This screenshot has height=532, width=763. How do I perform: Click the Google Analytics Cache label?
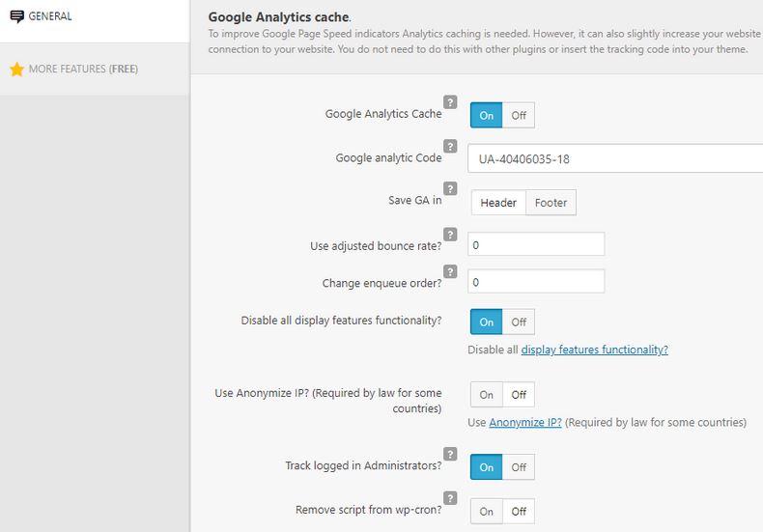point(383,114)
